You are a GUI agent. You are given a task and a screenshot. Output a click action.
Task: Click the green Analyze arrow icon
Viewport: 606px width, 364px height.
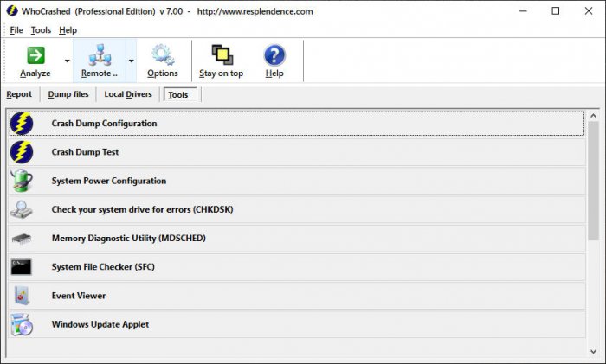35,55
